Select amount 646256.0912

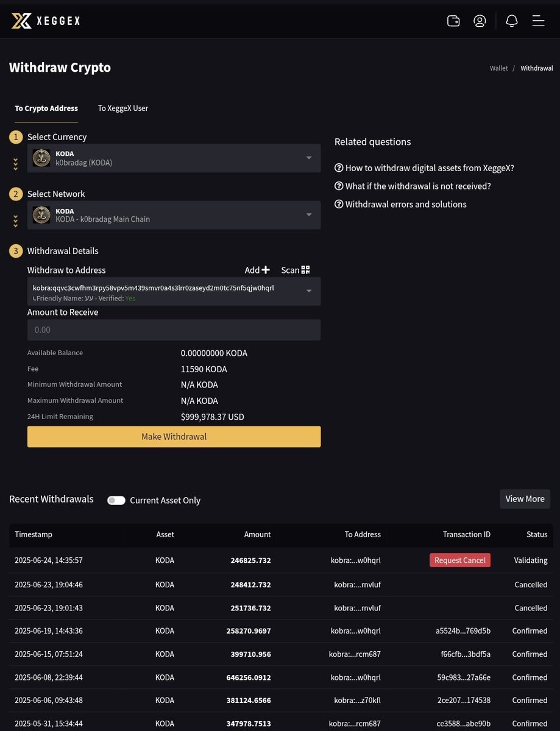pos(249,677)
